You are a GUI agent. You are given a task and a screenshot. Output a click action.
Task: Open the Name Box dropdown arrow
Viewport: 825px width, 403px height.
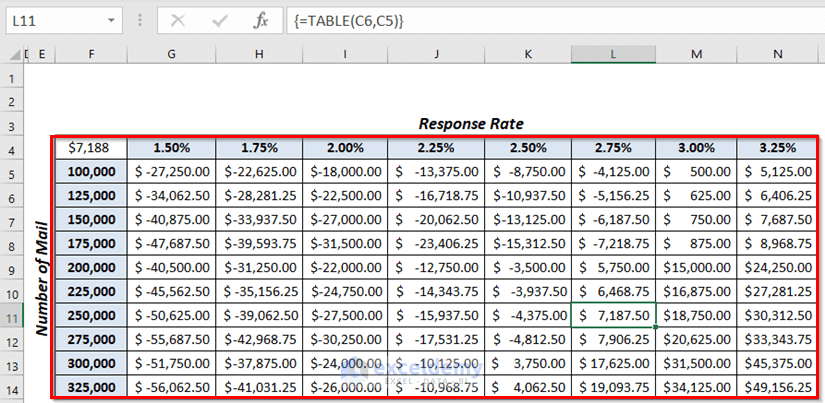111,21
